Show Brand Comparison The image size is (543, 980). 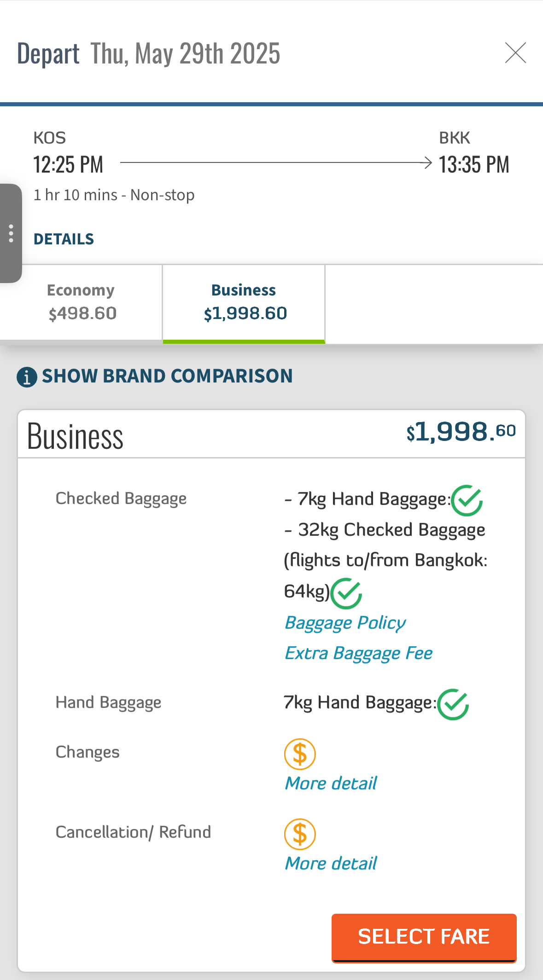[167, 376]
